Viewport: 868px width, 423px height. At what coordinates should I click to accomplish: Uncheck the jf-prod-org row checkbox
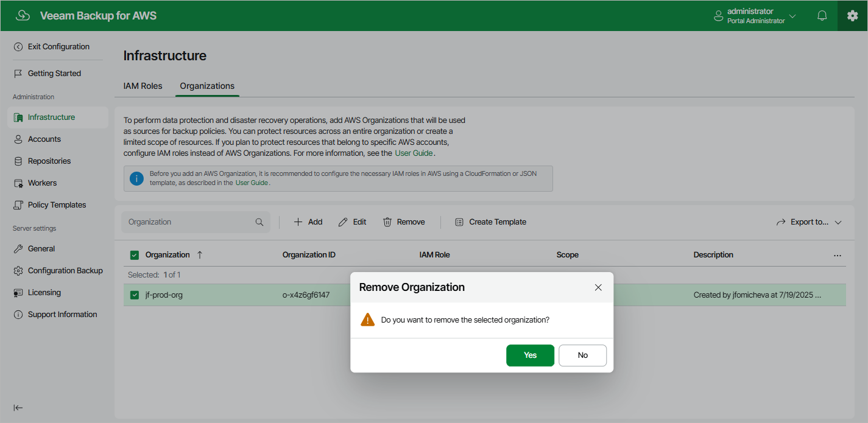pyautogui.click(x=135, y=295)
